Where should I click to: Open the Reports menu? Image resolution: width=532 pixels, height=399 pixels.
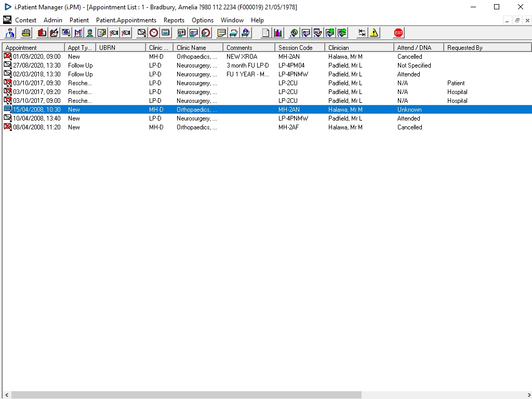point(174,20)
